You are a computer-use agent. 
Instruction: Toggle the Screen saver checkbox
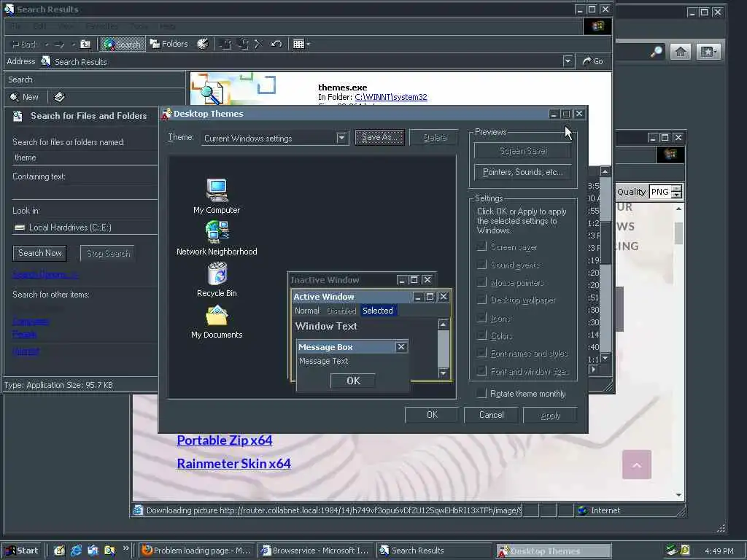[482, 246]
